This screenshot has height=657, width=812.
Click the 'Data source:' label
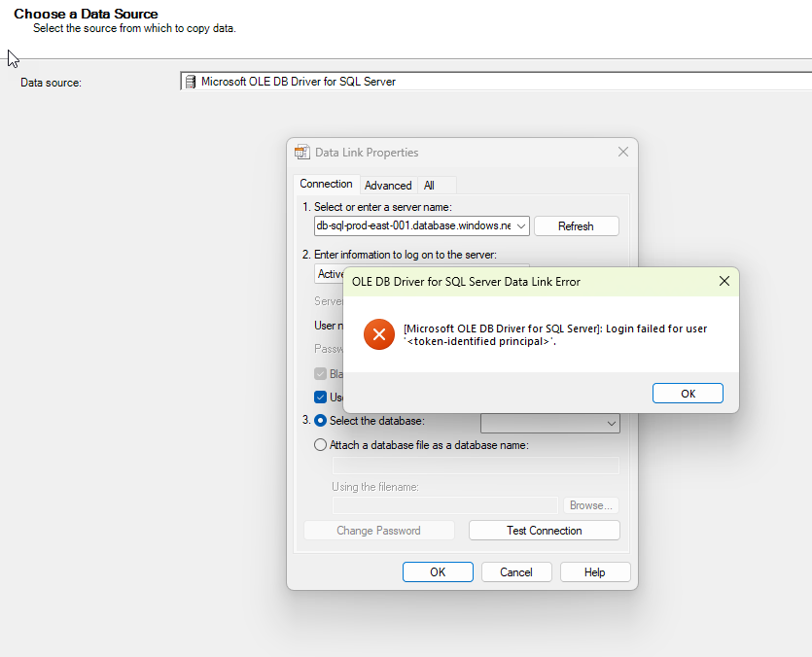(51, 83)
